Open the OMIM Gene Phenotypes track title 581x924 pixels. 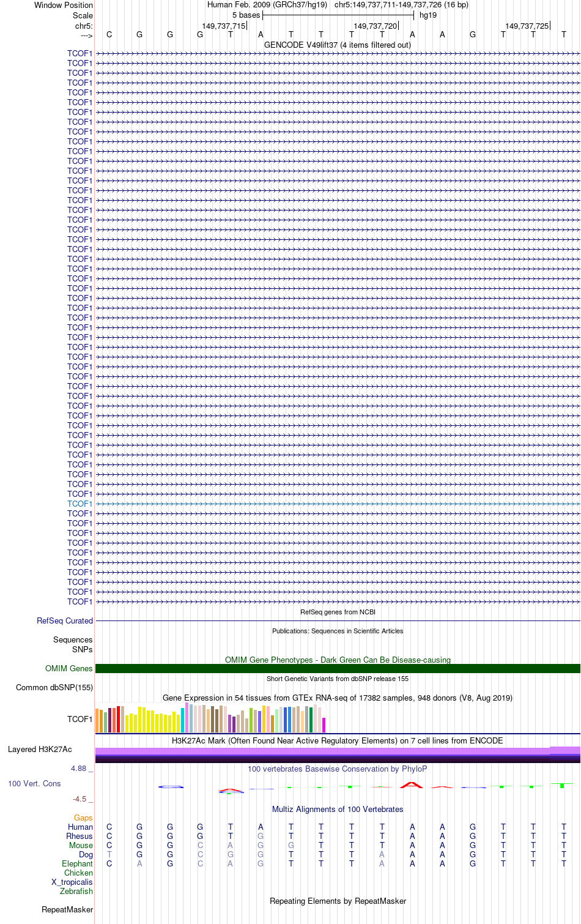tap(338, 660)
